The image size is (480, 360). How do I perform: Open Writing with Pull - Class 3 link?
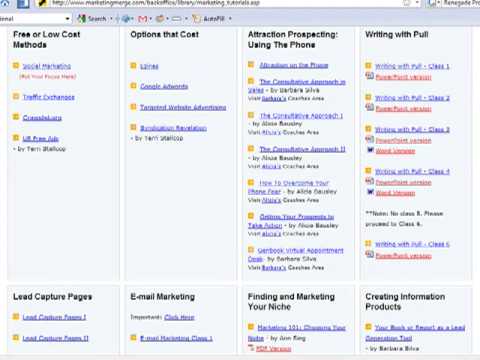pos(412,129)
